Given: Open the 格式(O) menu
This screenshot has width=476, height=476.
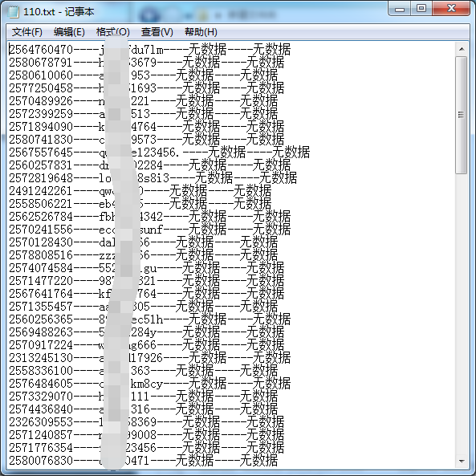Looking at the screenshot, I should tap(113, 32).
